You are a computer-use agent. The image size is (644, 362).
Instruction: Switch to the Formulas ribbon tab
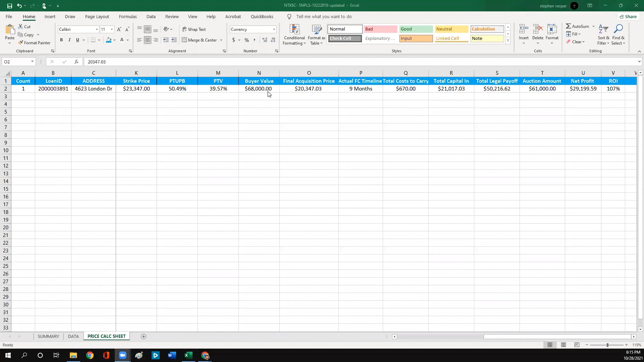coord(128,16)
